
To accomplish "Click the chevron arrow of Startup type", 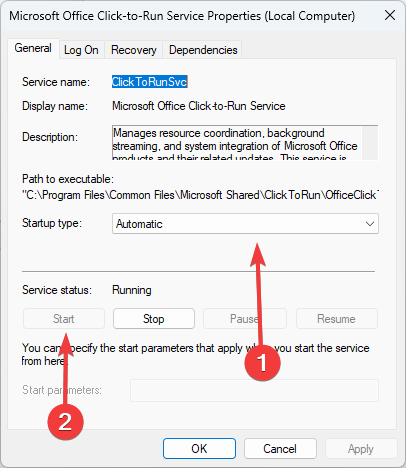I will (x=370, y=224).
